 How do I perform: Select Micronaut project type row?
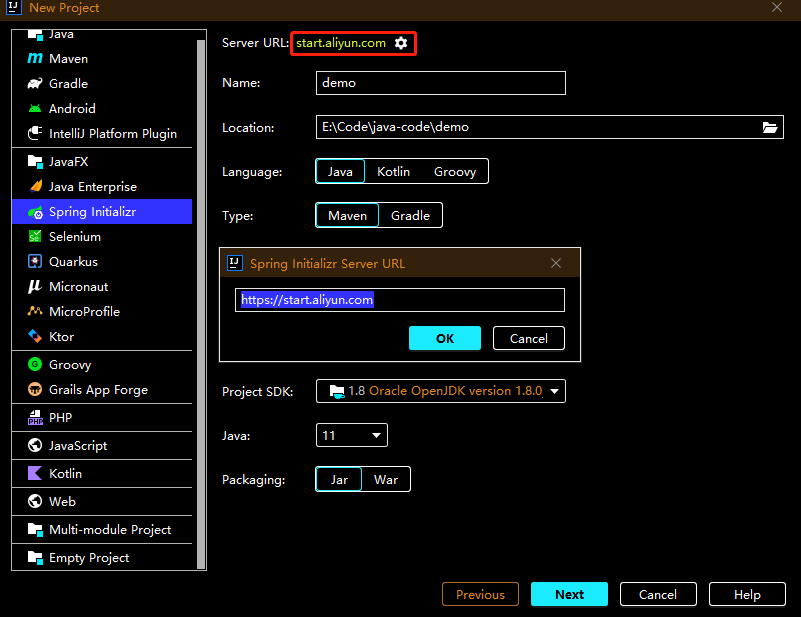[102, 287]
